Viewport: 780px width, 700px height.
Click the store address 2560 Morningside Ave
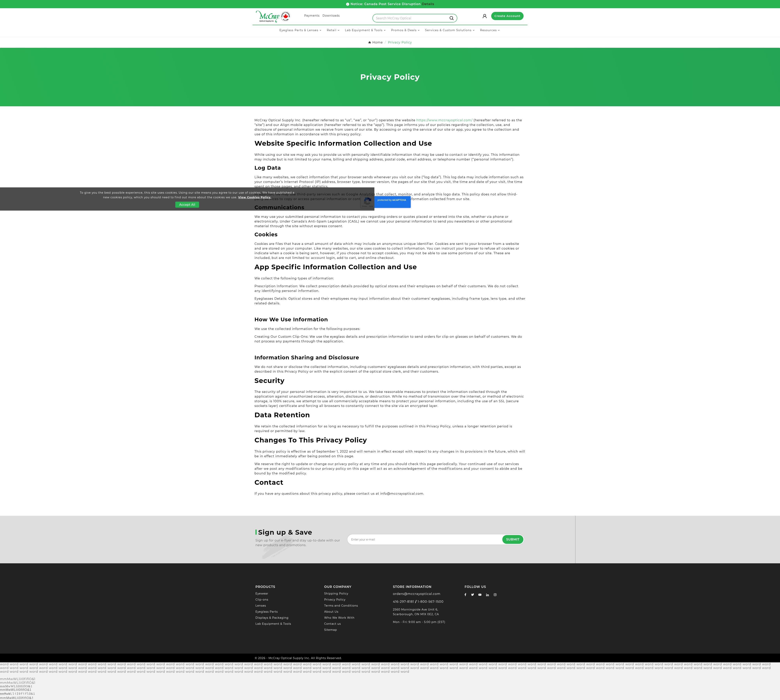point(416,612)
